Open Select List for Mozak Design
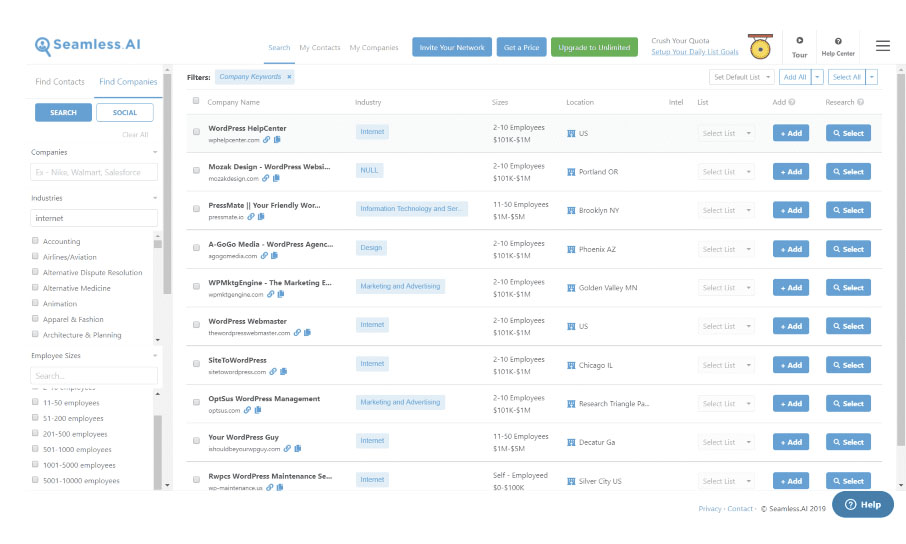Screen dimensions: 906x544 (x=726, y=172)
